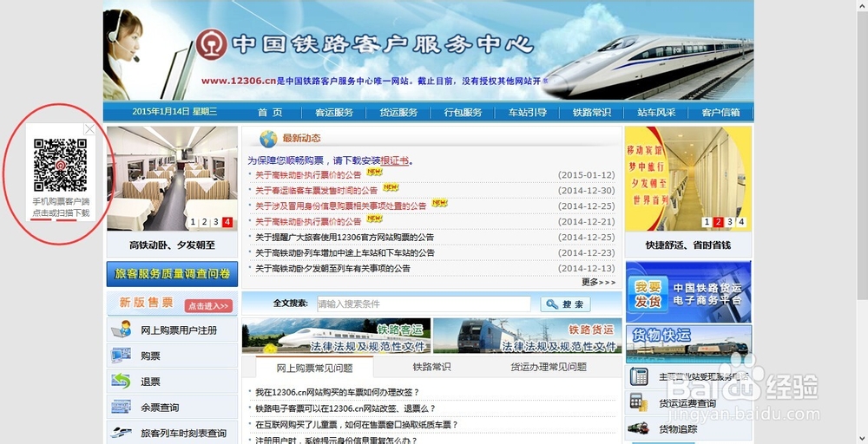Image resolution: width=868 pixels, height=444 pixels.
Task: Click the globe icon beside 最新动态
Action: coord(268,138)
